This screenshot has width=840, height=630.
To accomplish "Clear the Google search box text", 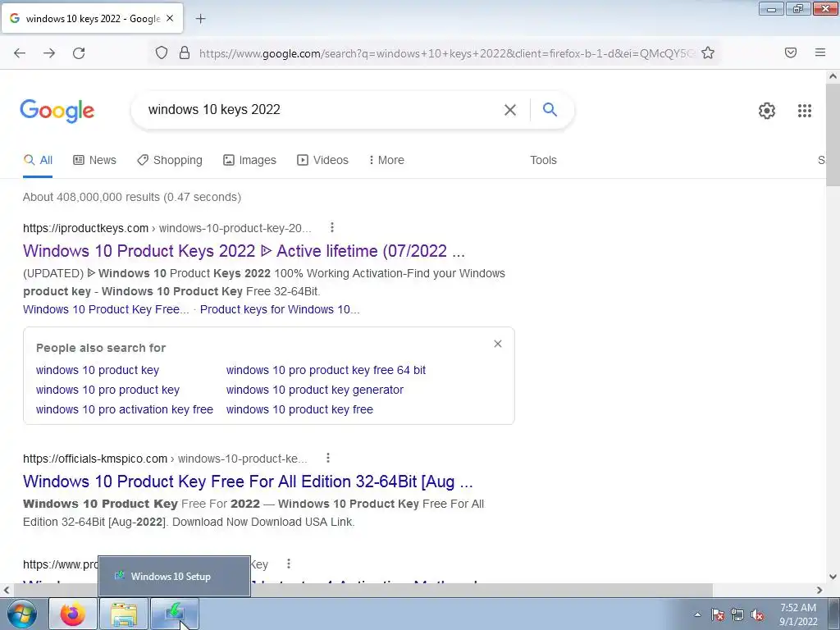I will [510, 110].
